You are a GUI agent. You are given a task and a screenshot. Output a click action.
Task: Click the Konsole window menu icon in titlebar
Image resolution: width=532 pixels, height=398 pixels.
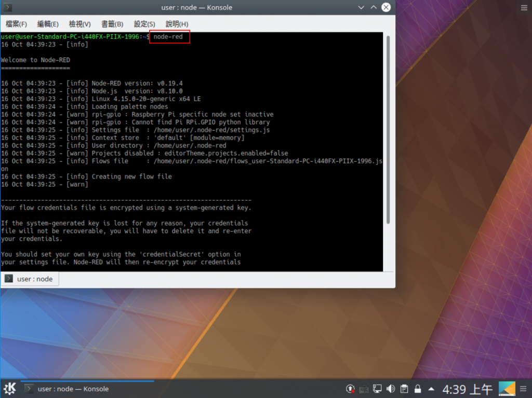point(7,7)
